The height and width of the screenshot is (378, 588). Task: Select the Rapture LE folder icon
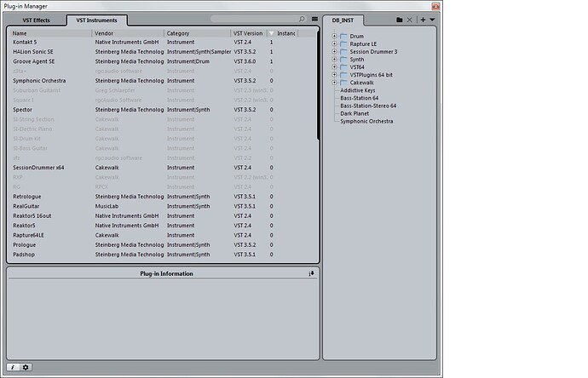(x=343, y=43)
